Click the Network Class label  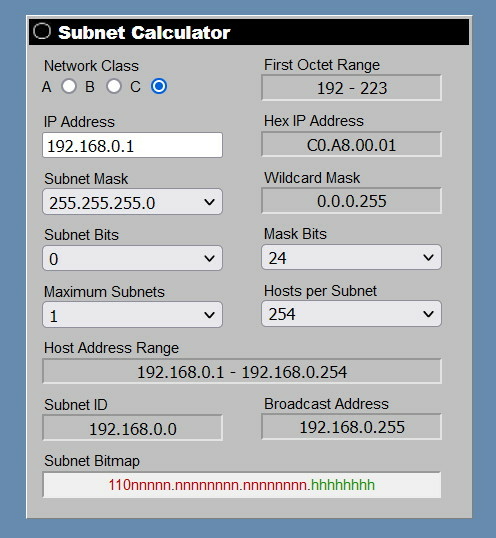[91, 66]
